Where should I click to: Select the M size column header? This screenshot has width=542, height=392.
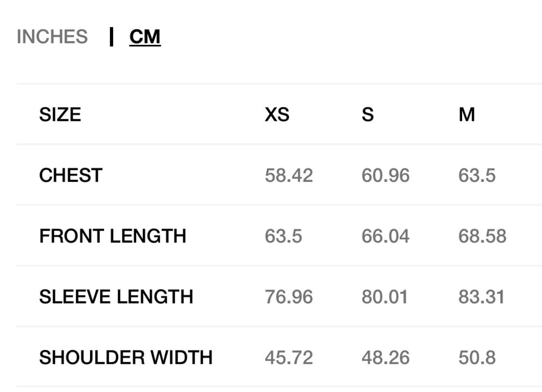[467, 115]
